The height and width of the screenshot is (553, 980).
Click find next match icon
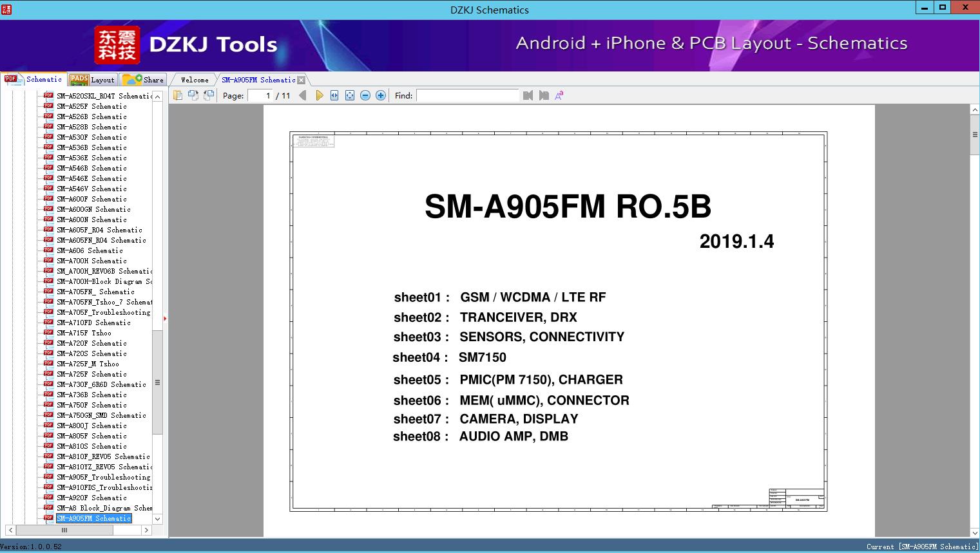pos(544,95)
